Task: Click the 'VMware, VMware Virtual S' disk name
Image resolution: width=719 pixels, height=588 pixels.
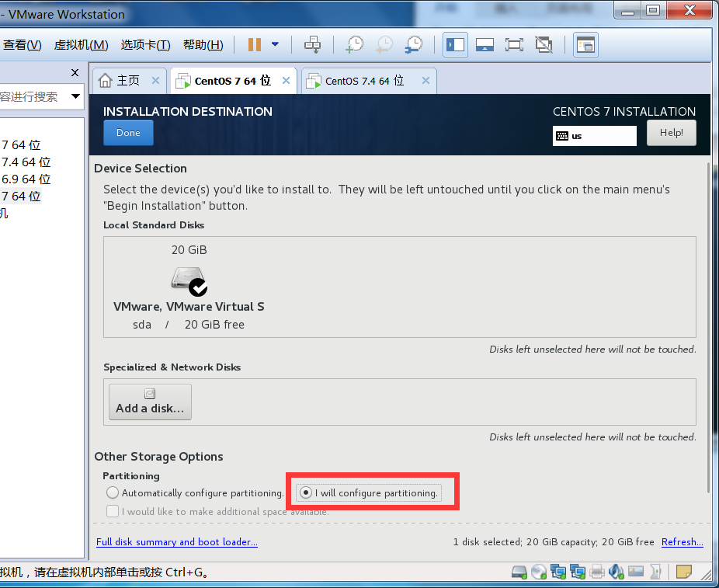Action: pos(189,306)
